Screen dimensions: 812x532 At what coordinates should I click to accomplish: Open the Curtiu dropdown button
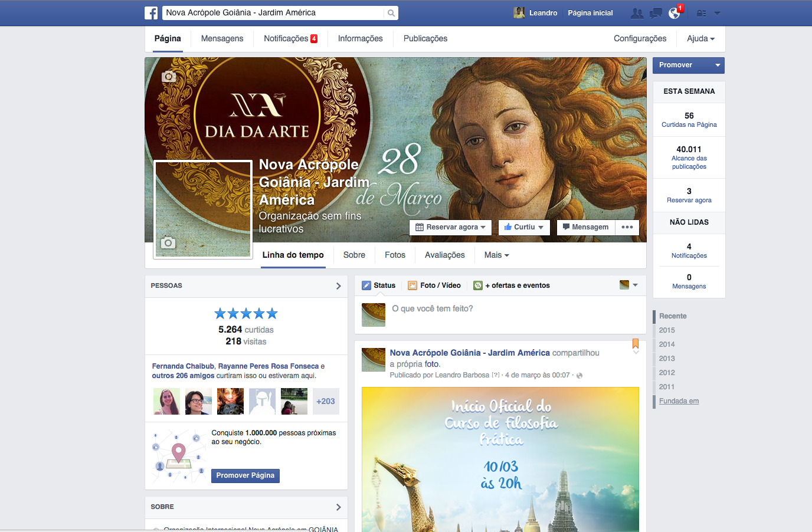[524, 227]
